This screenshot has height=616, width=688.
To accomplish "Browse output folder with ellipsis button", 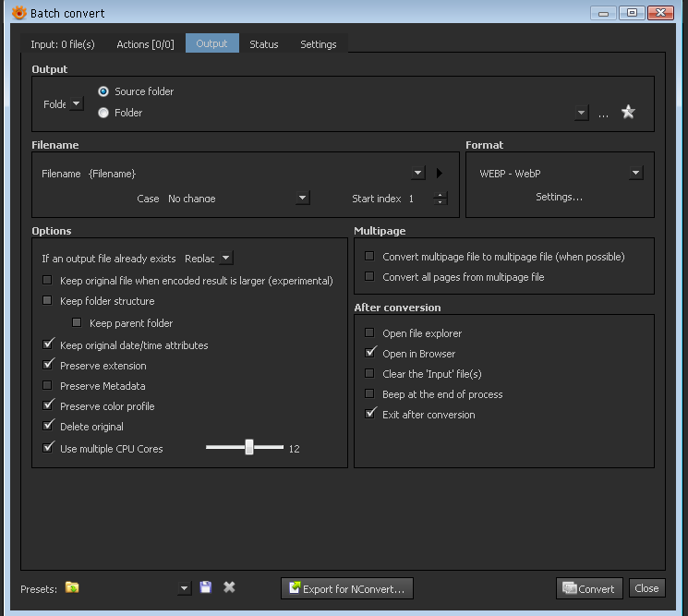I will pos(603,114).
